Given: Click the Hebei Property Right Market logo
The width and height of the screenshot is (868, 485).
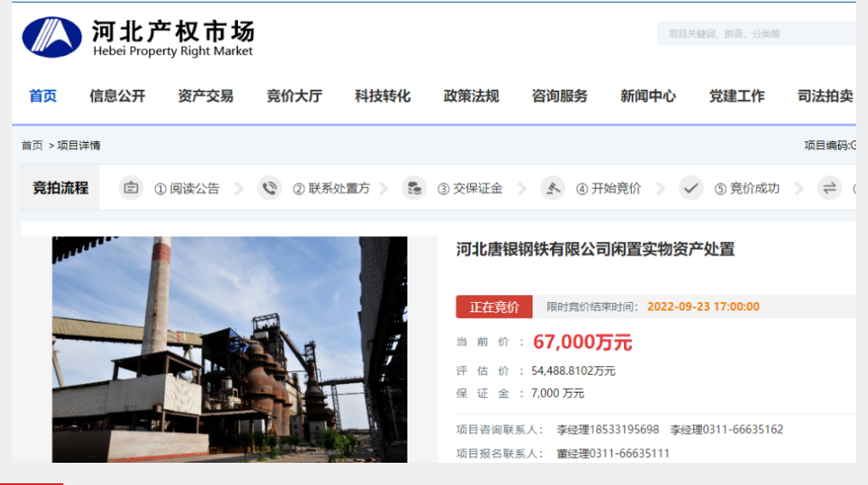Looking at the screenshot, I should coord(138,38).
